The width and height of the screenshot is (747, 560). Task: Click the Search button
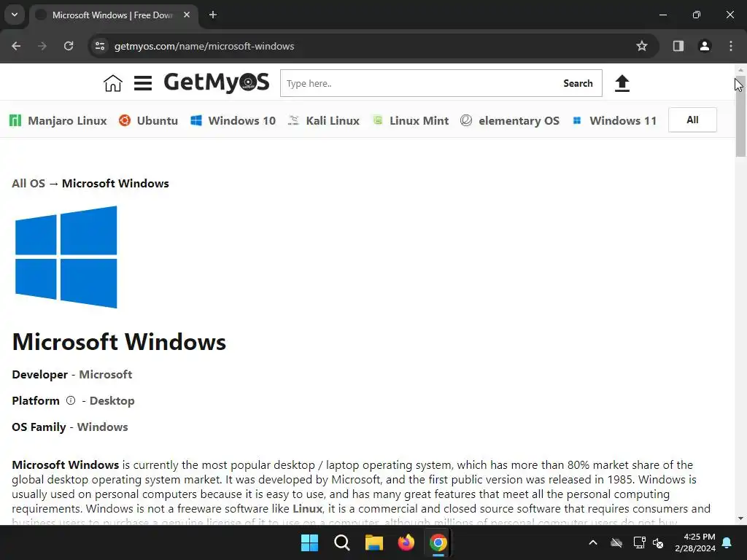[578, 83]
